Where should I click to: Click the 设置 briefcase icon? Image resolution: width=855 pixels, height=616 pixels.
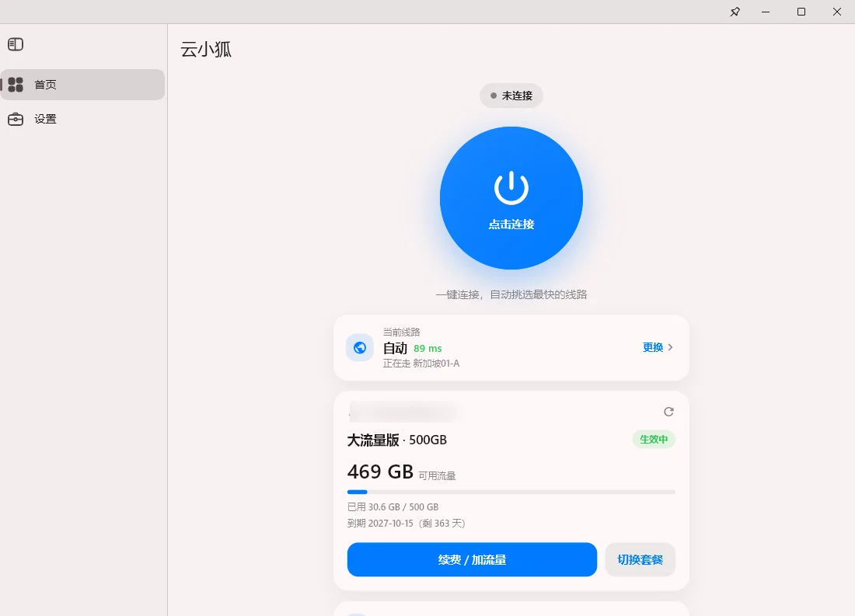pos(16,119)
